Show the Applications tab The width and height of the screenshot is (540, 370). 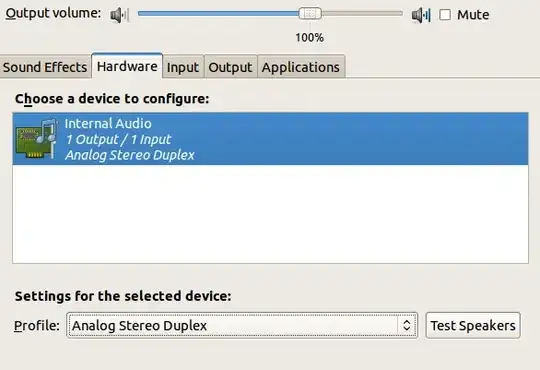coord(301,67)
